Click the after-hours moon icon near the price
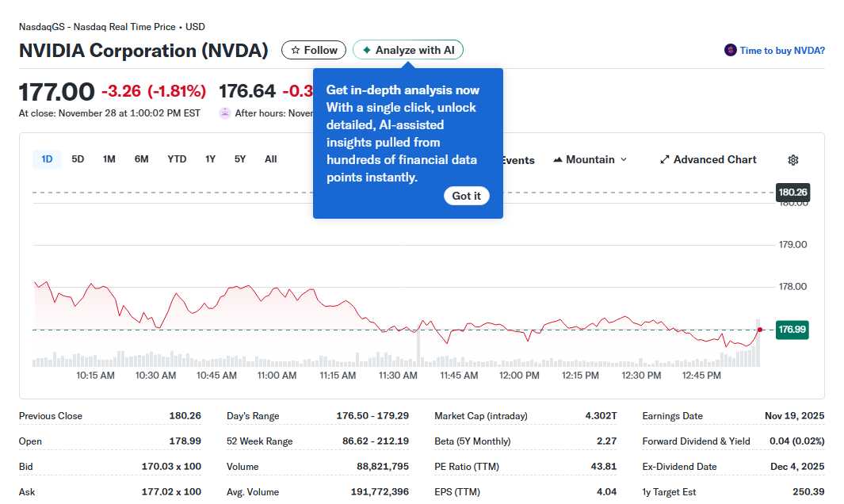844x504 pixels. [x=224, y=113]
